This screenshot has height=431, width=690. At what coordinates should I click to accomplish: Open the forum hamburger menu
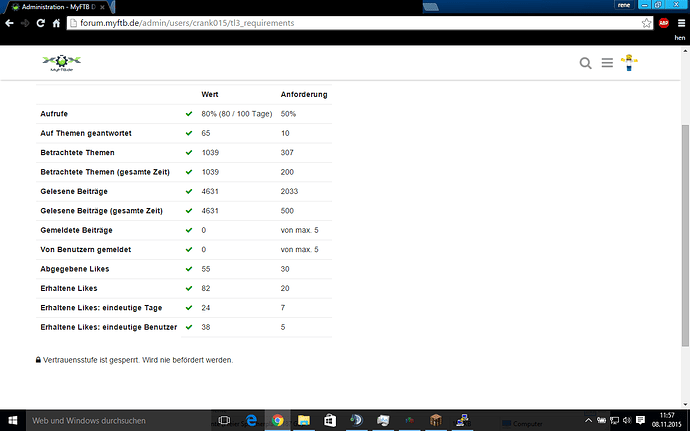coord(607,64)
